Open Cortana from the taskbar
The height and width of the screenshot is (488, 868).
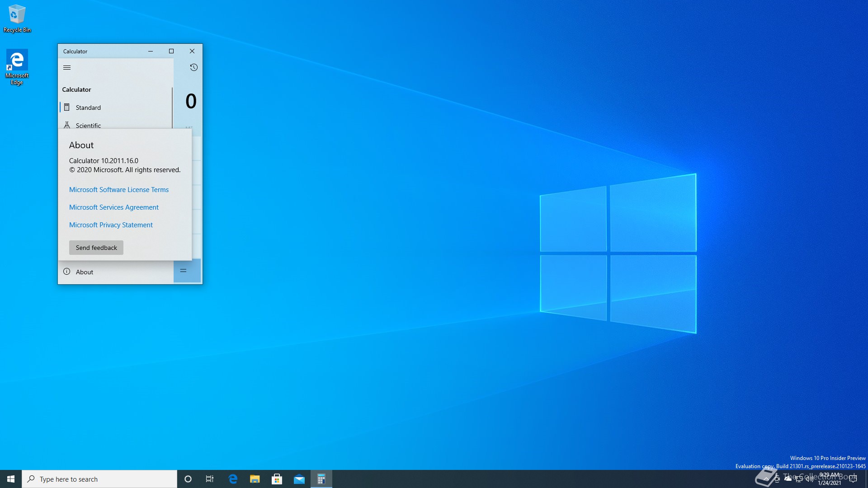[x=188, y=479]
